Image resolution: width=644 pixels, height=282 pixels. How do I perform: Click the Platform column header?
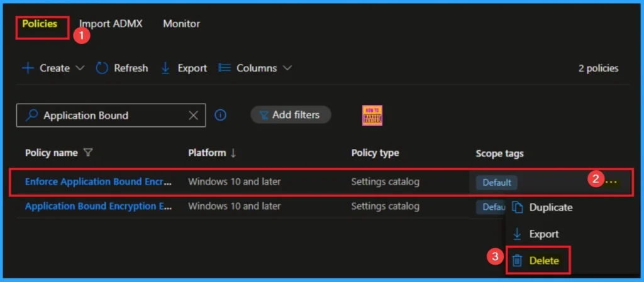point(207,153)
